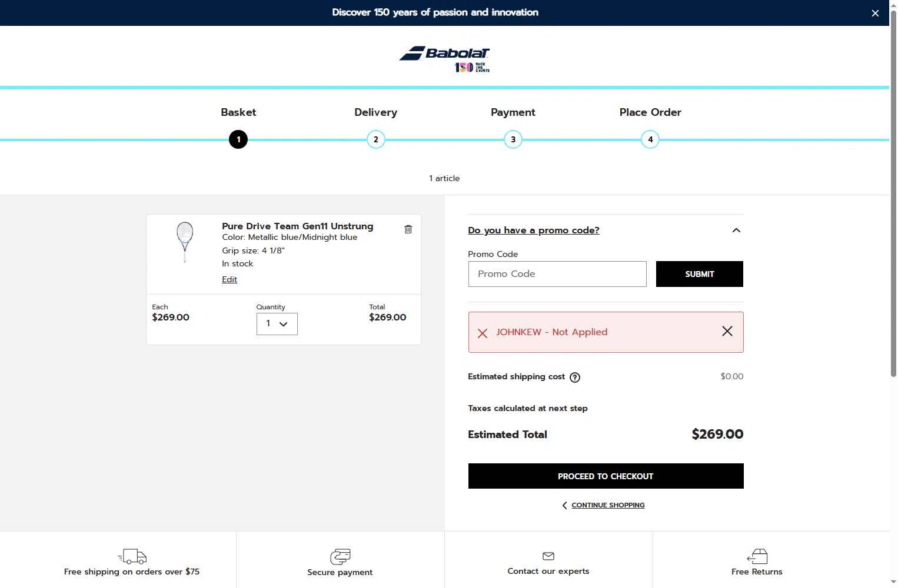The height and width of the screenshot is (588, 898).
Task: Click the red X error icon
Action: pyautogui.click(x=483, y=333)
